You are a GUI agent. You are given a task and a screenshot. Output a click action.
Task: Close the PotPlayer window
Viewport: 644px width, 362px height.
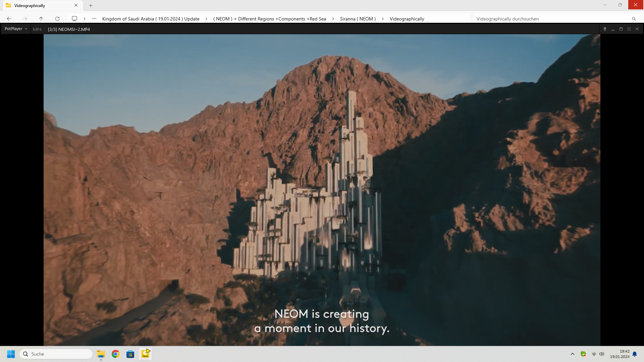[x=637, y=29]
